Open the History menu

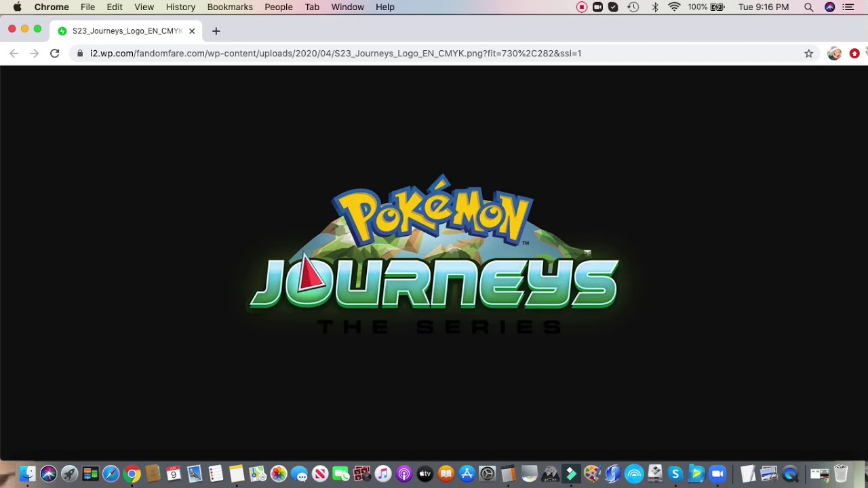(180, 7)
